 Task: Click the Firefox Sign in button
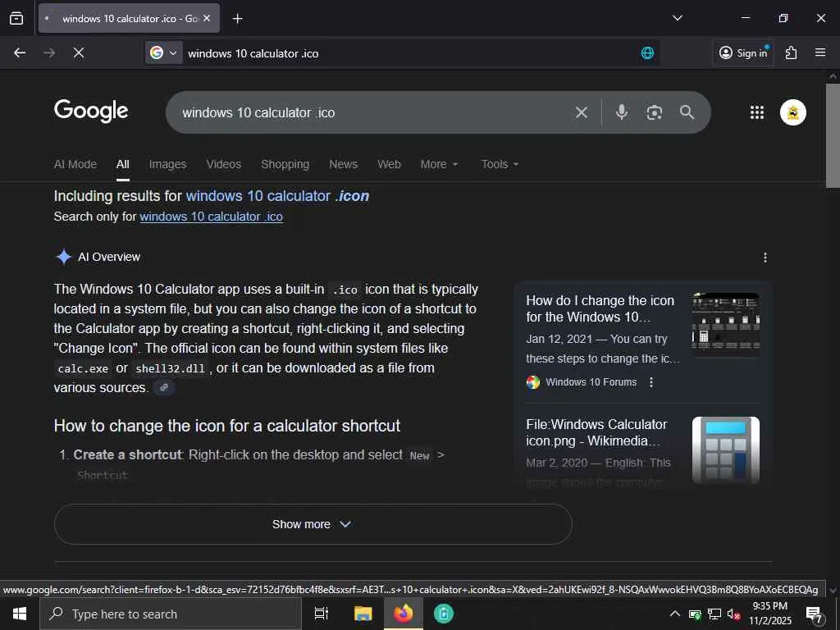coord(743,52)
